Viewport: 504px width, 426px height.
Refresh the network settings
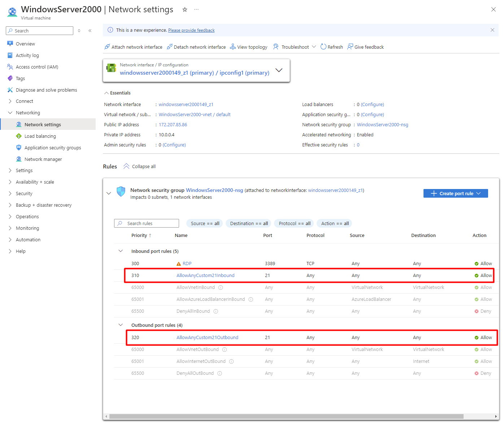click(332, 47)
